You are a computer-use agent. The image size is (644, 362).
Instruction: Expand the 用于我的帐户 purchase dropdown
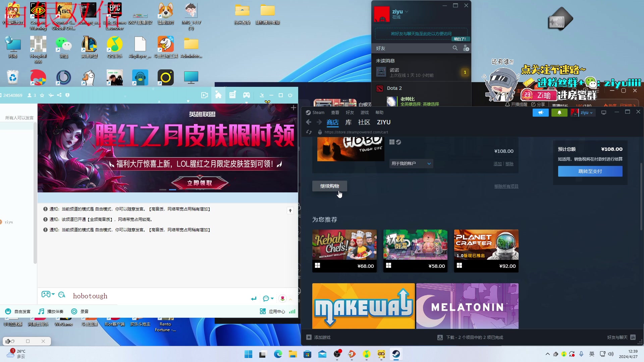click(x=411, y=164)
